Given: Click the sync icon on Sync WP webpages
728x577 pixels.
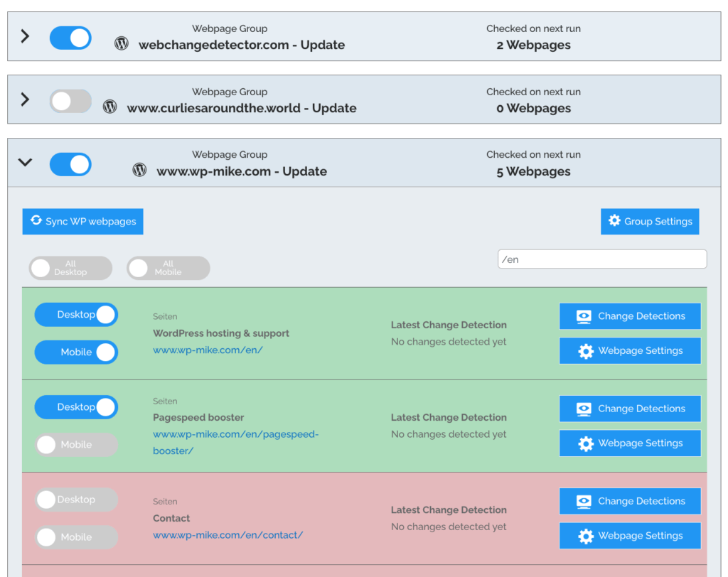Looking at the screenshot, I should [36, 221].
